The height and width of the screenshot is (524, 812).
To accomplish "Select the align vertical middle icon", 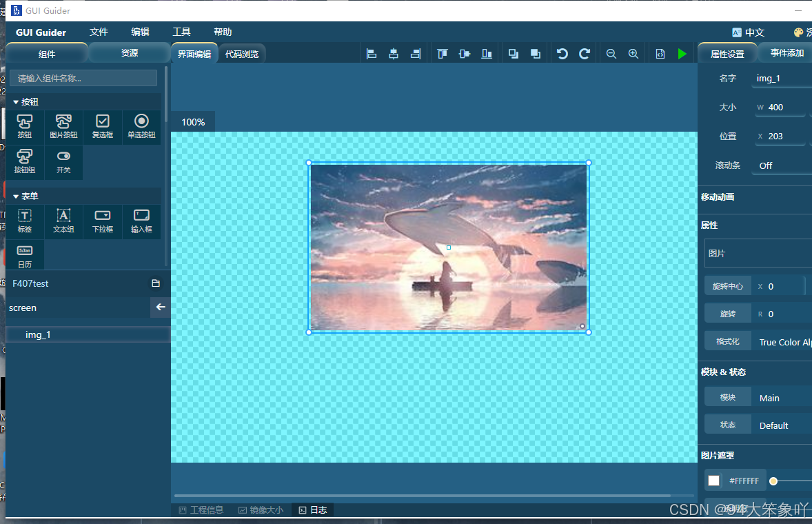I will [465, 54].
